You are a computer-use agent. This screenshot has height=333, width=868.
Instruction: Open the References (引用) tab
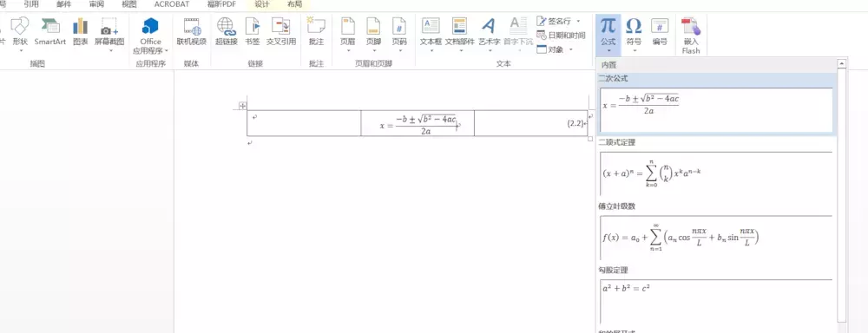tap(31, 4)
